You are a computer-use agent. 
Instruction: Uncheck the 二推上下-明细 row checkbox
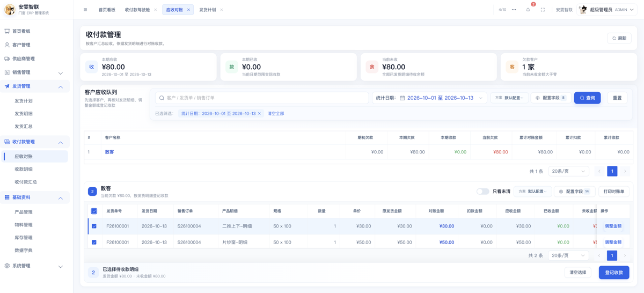[94, 226]
